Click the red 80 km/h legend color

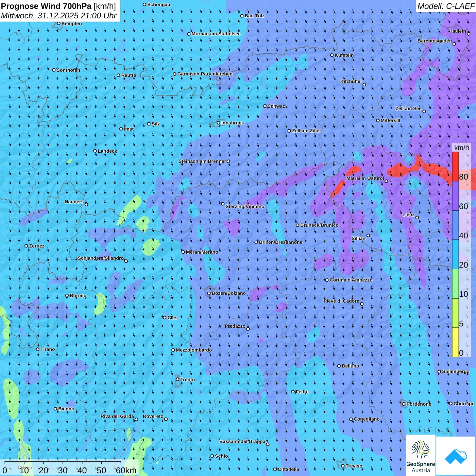(x=455, y=166)
